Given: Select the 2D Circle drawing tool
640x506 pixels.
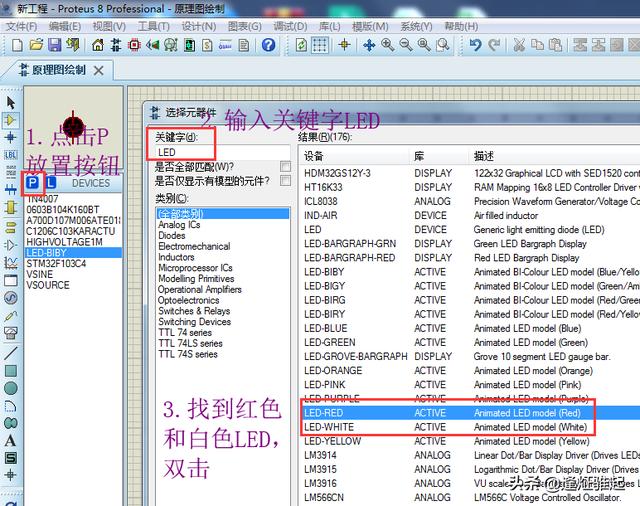Looking at the screenshot, I should (x=11, y=388).
